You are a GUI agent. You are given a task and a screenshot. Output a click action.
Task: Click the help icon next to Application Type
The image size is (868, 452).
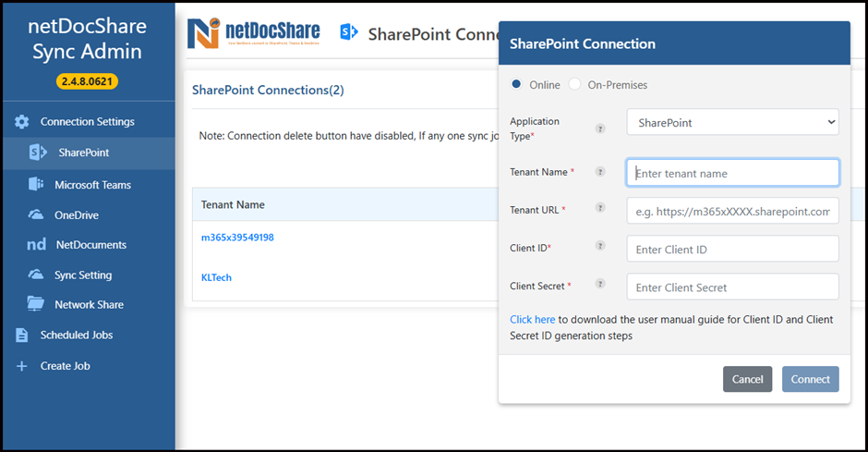600,128
